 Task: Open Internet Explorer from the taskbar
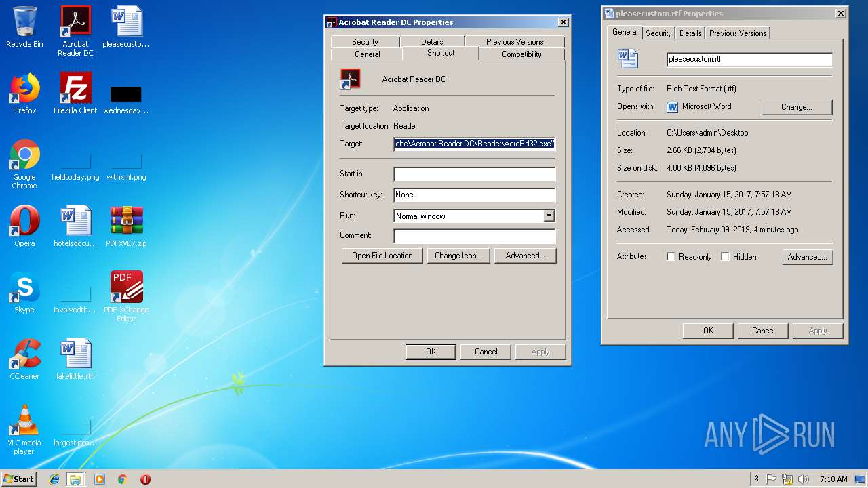point(54,479)
